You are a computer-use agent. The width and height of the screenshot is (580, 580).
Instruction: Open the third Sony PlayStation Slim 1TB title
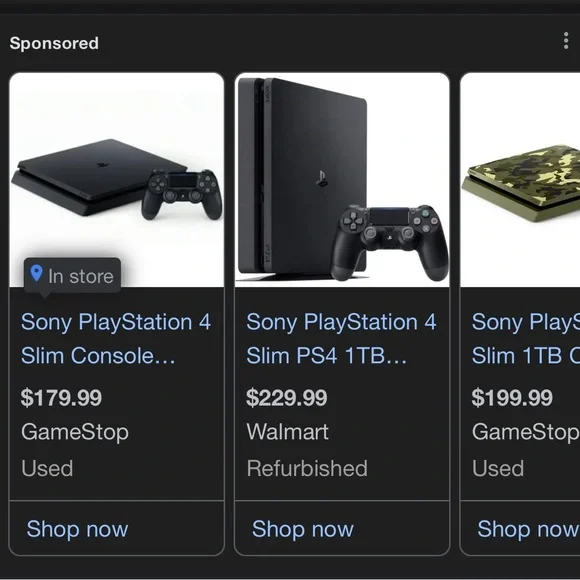(x=526, y=338)
